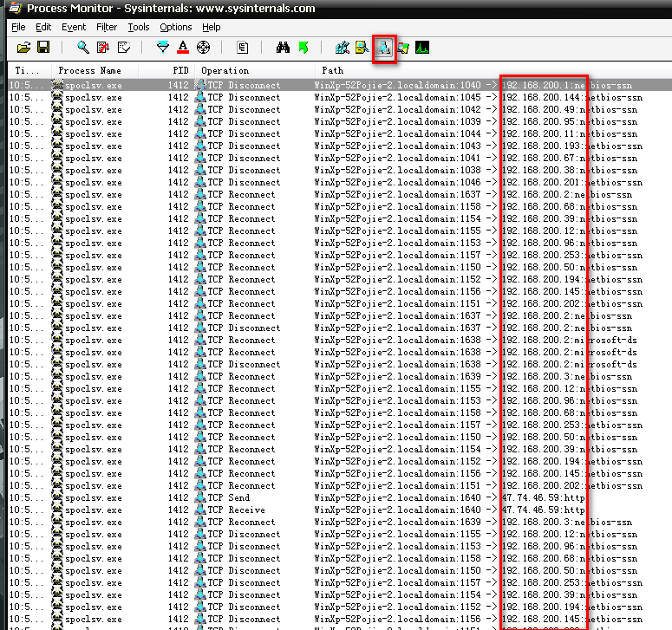Screen dimensions: 672x630
Task: Select the TCP Send event row
Action: tap(260, 498)
